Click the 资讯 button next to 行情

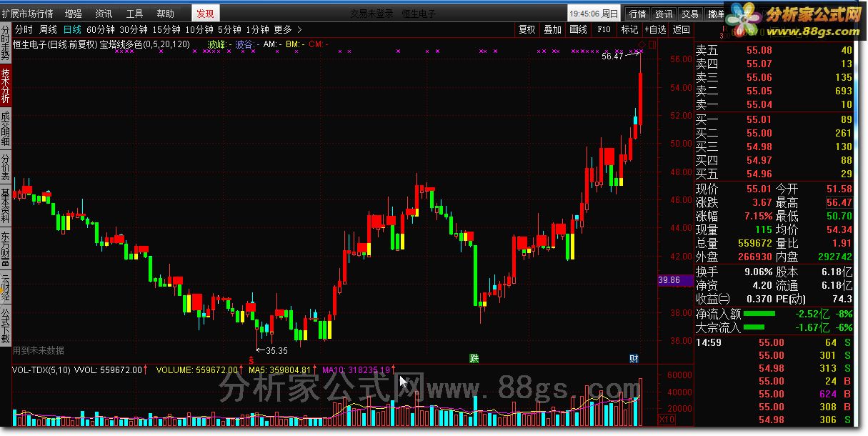(x=664, y=14)
